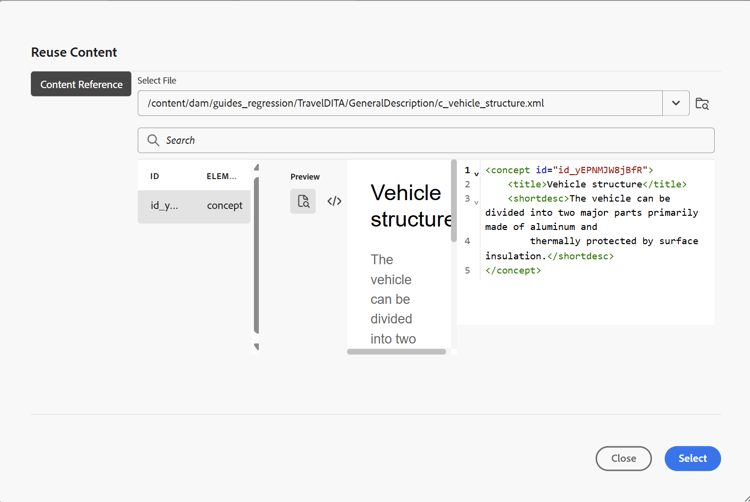Click the Vehicle structure preview heading
The width and height of the screenshot is (750, 502).
[410, 206]
